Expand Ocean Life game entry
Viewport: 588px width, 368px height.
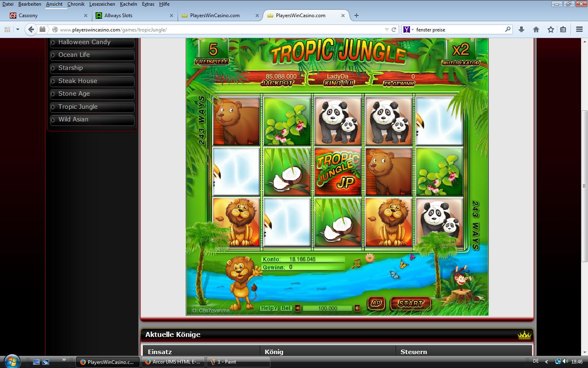tap(92, 55)
